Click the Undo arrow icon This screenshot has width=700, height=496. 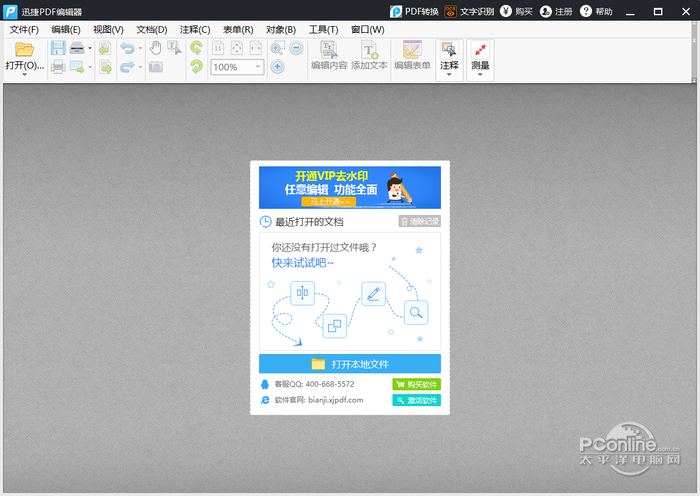(x=126, y=48)
